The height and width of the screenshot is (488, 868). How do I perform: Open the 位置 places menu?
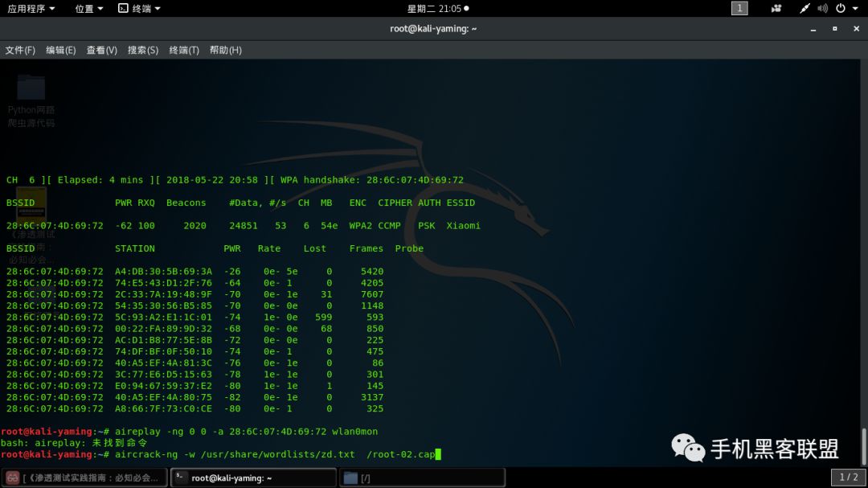[x=88, y=8]
